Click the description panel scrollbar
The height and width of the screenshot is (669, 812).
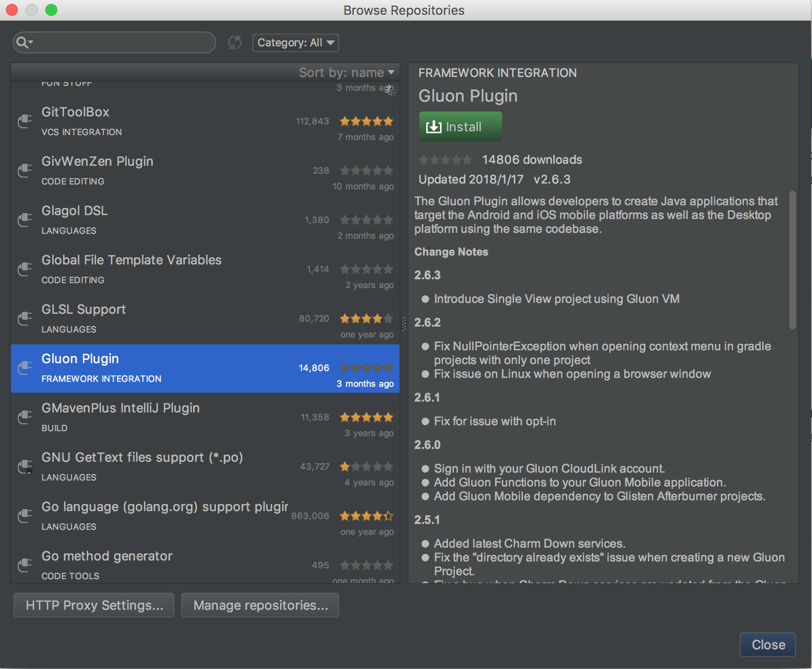pos(793,260)
